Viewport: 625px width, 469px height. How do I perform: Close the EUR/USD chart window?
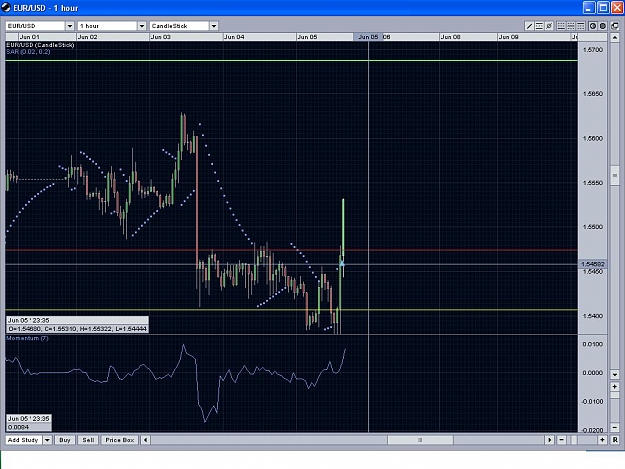[x=617, y=8]
